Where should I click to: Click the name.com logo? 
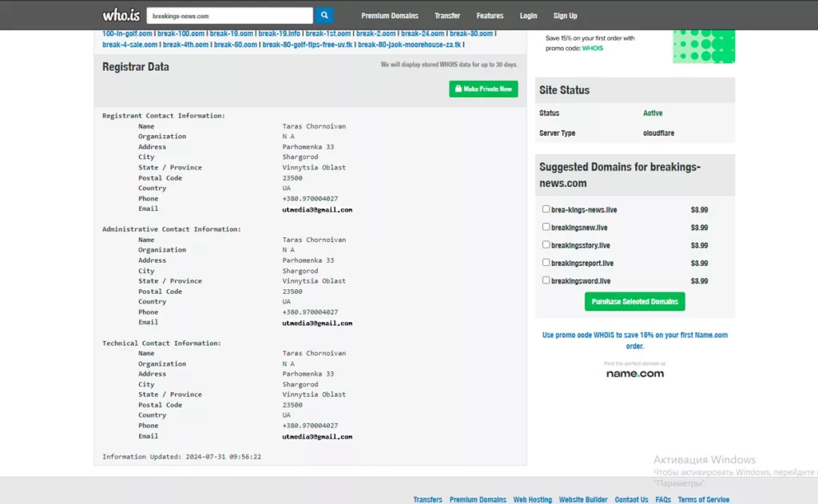[x=634, y=373]
